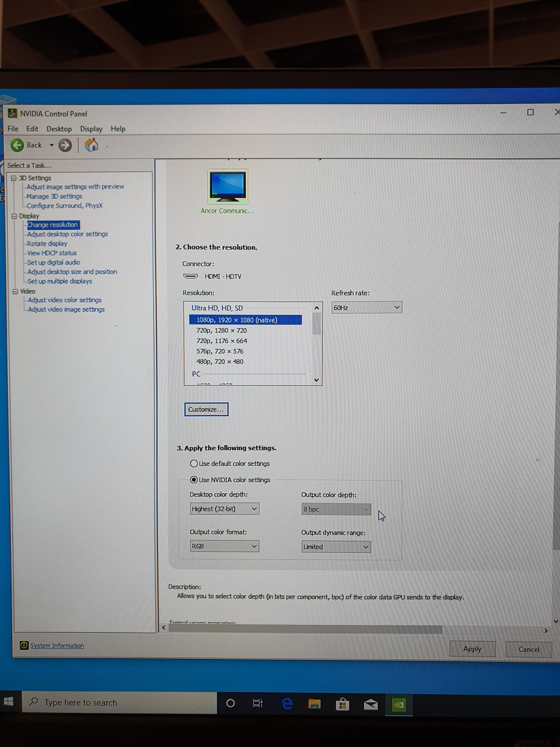Click the Customize button
The width and height of the screenshot is (560, 747).
point(206,410)
